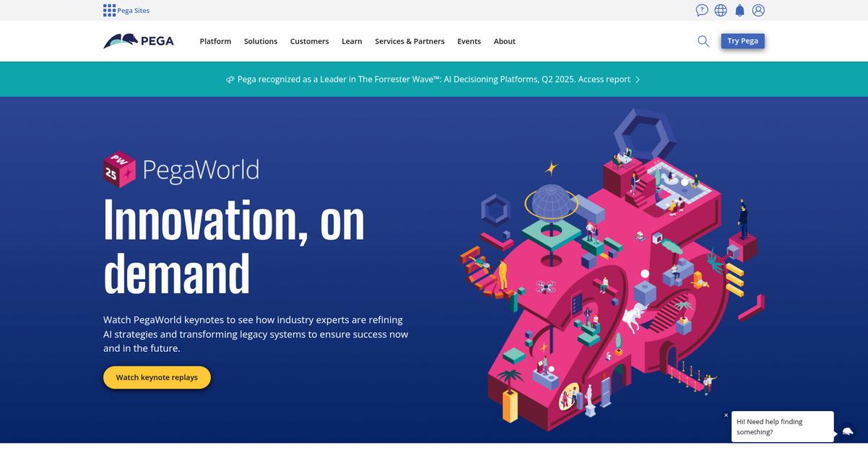The height and width of the screenshot is (453, 868).
Task: Open the About menu
Action: (x=505, y=41)
